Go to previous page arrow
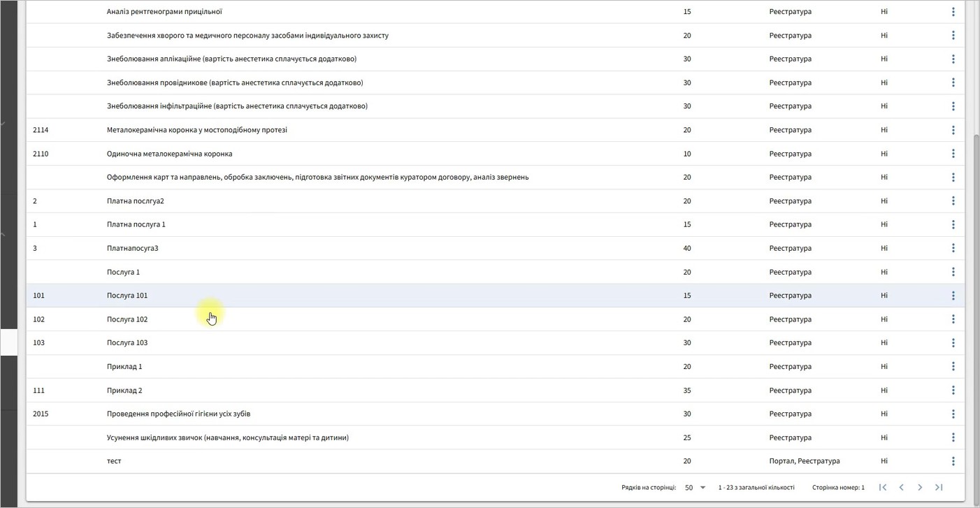 (901, 487)
